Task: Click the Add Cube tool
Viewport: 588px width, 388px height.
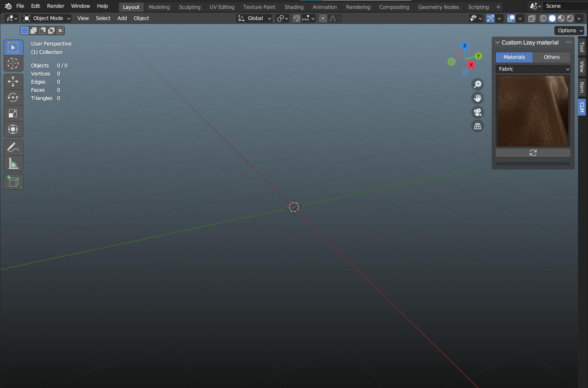Action: pyautogui.click(x=13, y=182)
